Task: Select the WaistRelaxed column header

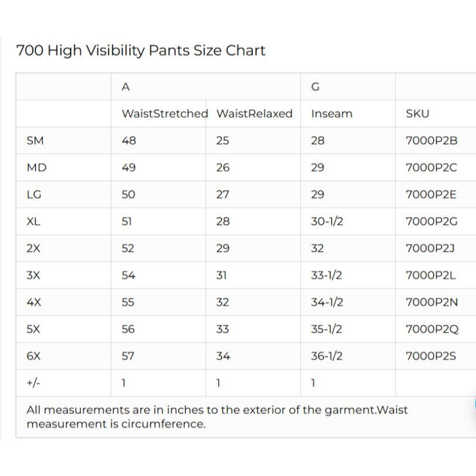Action: click(x=254, y=114)
